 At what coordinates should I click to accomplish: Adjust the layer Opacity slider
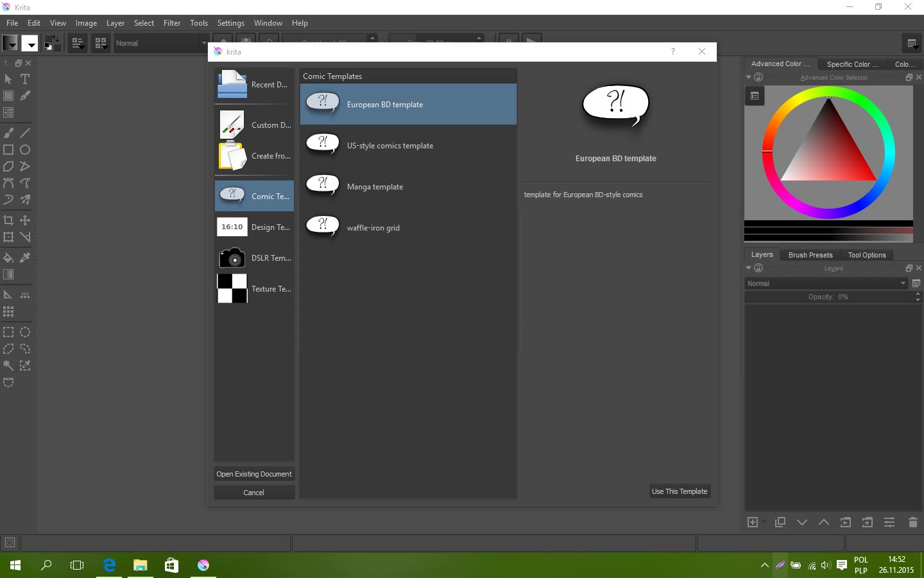pyautogui.click(x=828, y=297)
